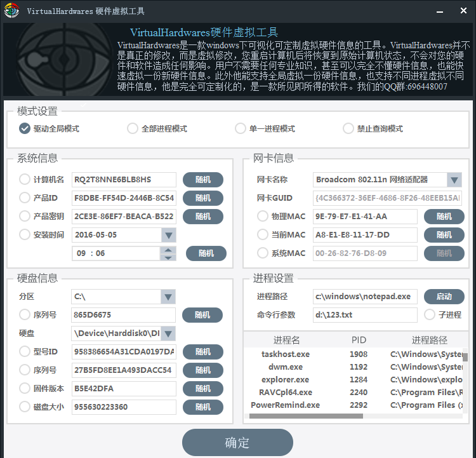Click the 进程名 column header
The width and height of the screenshot is (476, 458).
pyautogui.click(x=286, y=340)
